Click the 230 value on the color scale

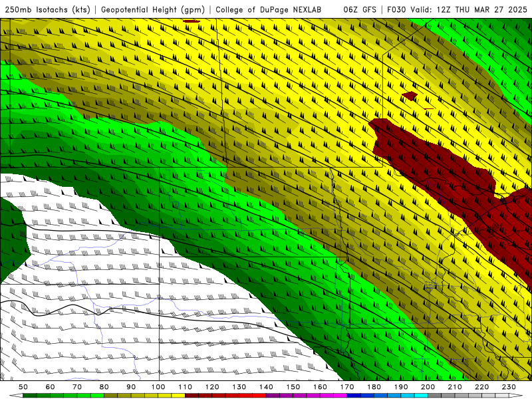tap(509, 387)
